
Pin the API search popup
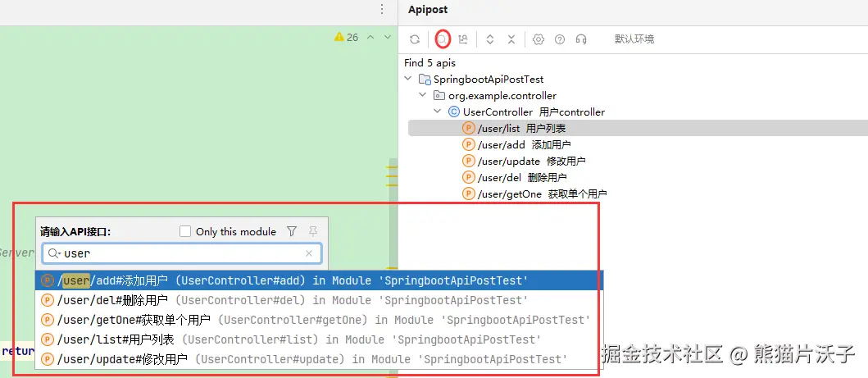pyautogui.click(x=313, y=231)
